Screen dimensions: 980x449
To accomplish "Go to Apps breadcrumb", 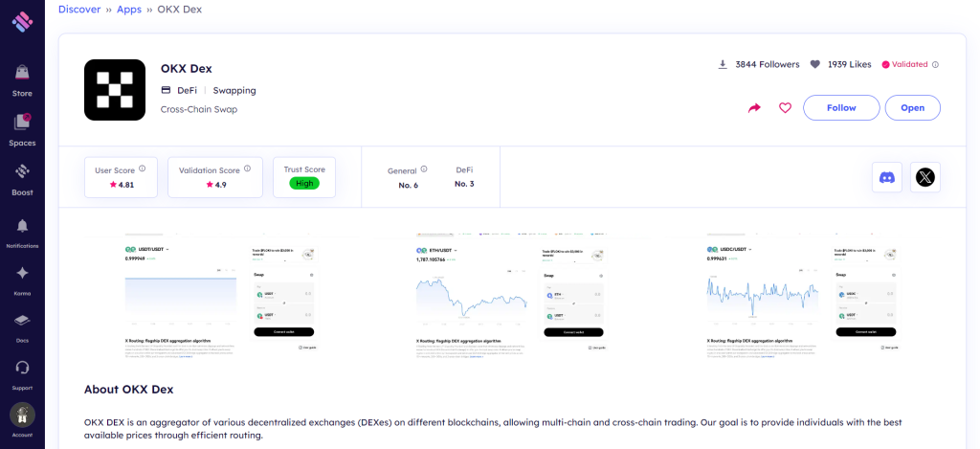I will click(x=128, y=10).
